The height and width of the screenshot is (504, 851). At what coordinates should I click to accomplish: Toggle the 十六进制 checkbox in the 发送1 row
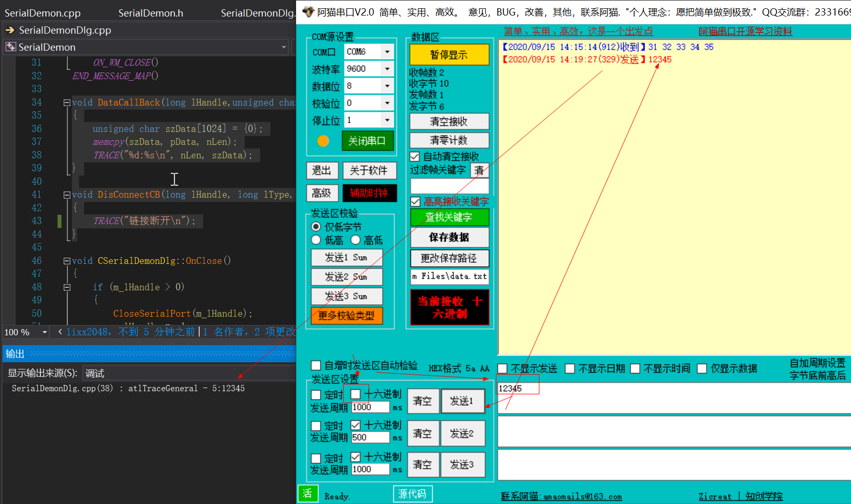(356, 394)
